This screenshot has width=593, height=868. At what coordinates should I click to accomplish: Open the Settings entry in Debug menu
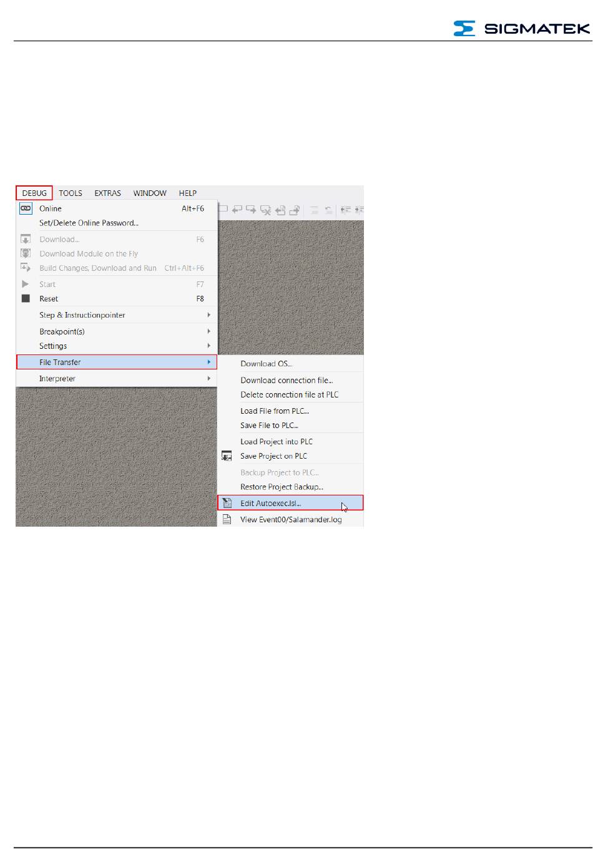[x=117, y=346]
